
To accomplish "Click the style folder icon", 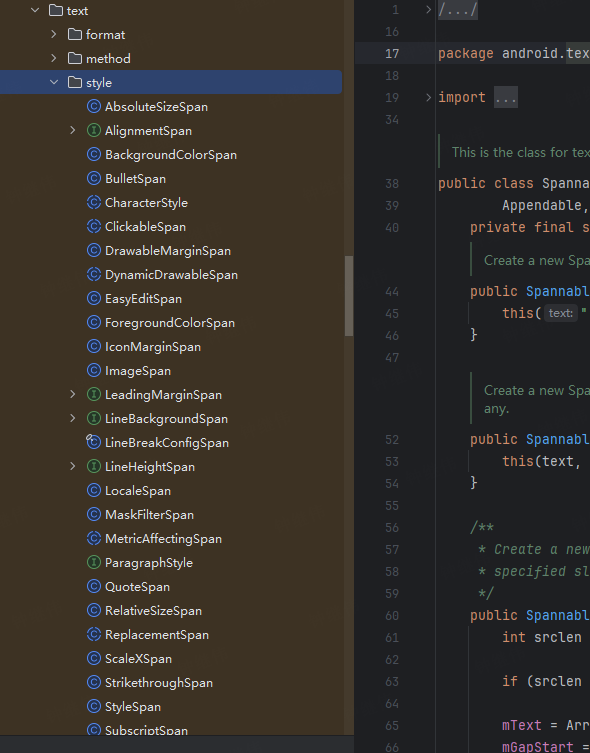I will coord(75,83).
